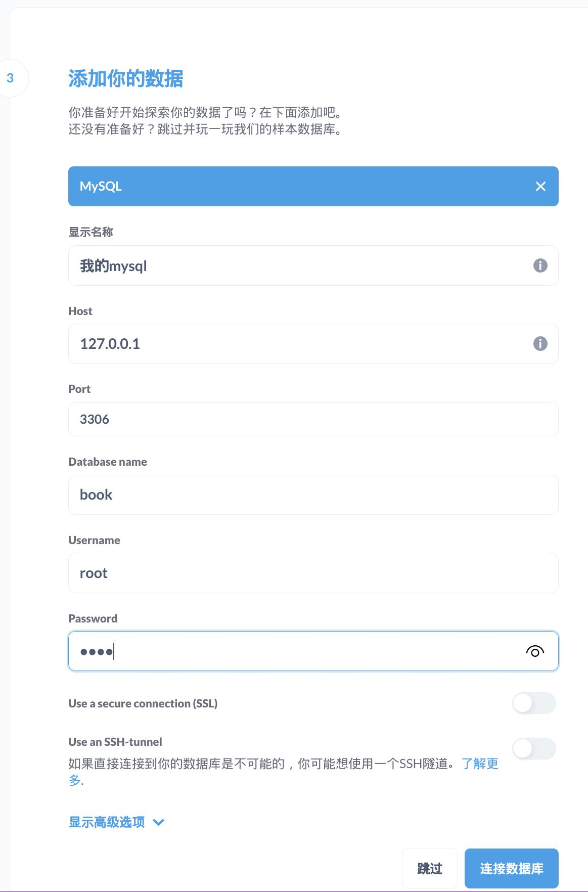Select the Port field with 3306
588x892 pixels.
click(313, 419)
